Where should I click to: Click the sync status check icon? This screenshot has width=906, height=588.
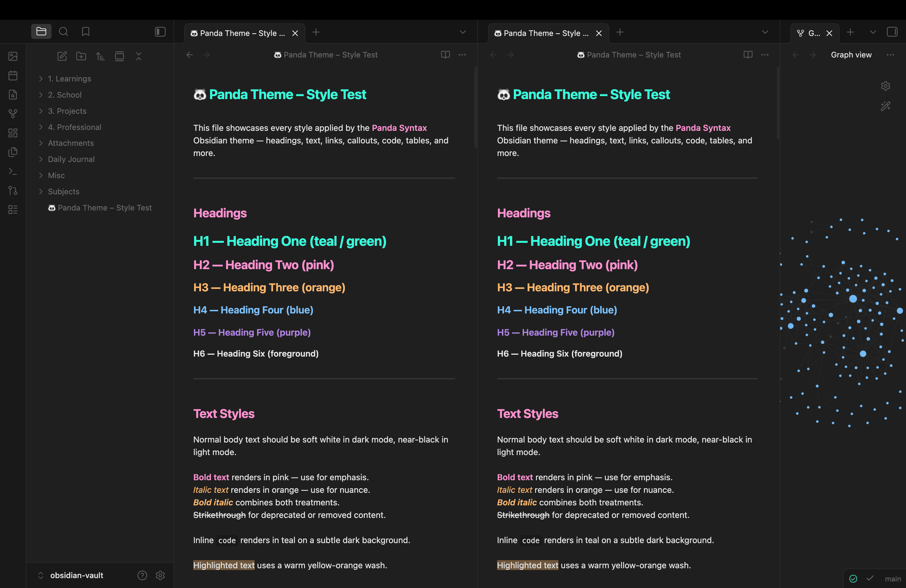853,578
